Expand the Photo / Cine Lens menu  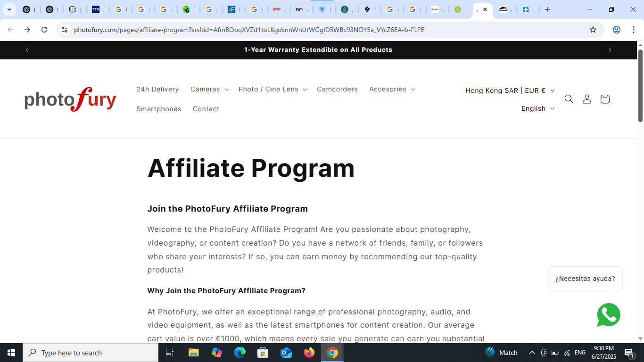[x=272, y=89]
